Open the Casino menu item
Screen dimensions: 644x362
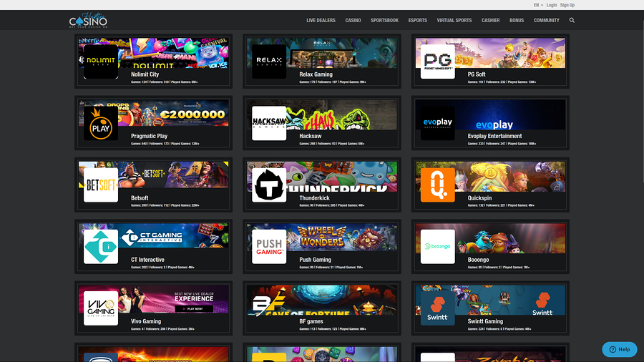click(x=353, y=20)
